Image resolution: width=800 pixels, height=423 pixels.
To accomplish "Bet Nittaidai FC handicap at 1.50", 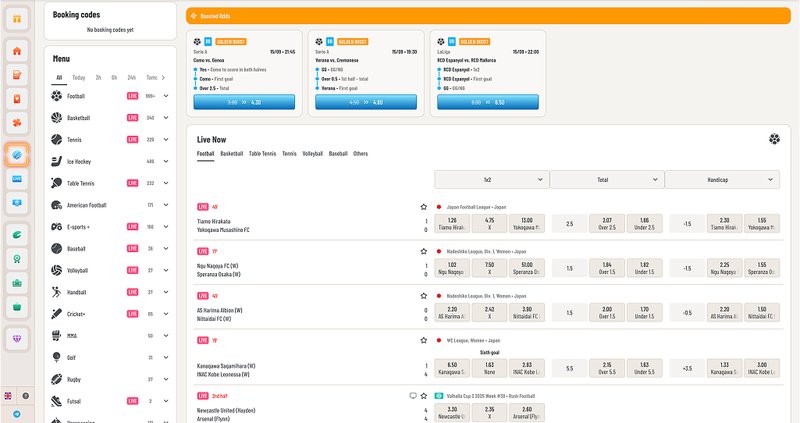I will (x=762, y=312).
